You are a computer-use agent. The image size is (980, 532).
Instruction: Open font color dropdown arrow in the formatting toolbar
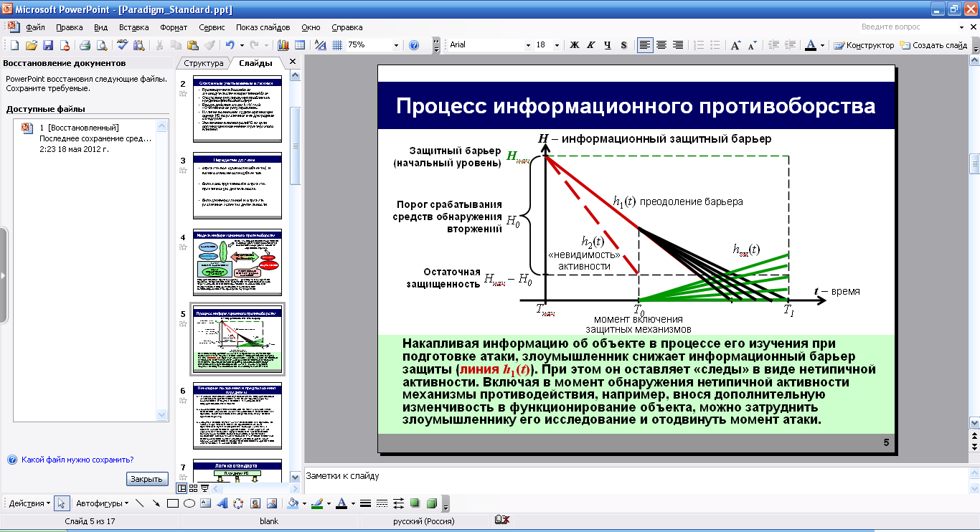pyautogui.click(x=822, y=45)
